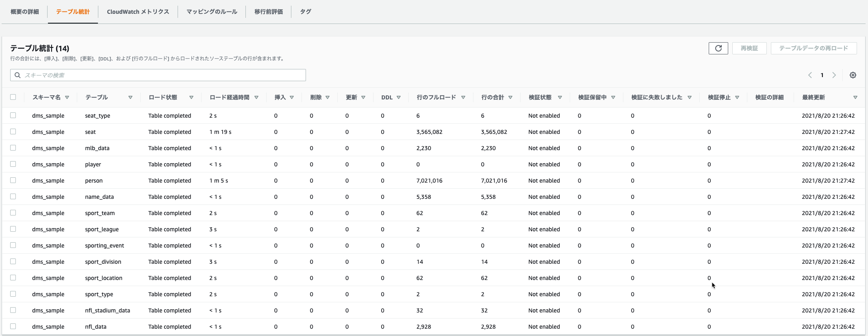This screenshot has height=336, width=868.
Task: Click the 検証の詳細 column header
Action: 769,97
